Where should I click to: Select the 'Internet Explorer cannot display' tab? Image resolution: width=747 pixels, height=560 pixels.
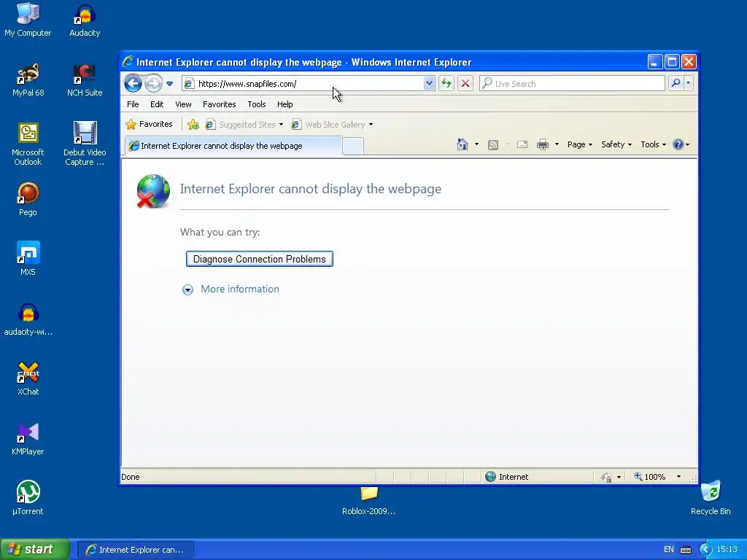click(x=233, y=146)
